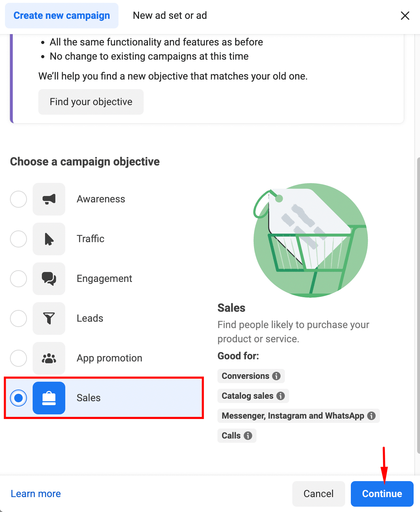This screenshot has width=420, height=512.
Task: Click the Find your objective button
Action: click(x=91, y=102)
